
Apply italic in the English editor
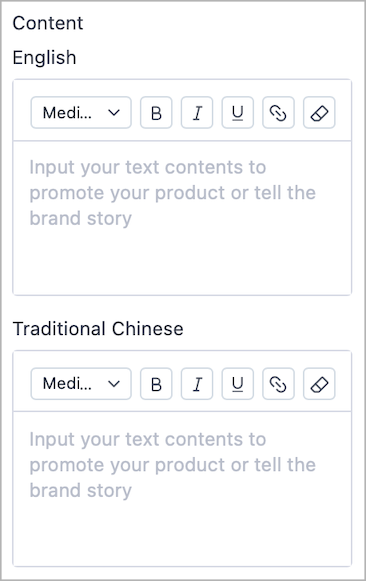tap(197, 113)
